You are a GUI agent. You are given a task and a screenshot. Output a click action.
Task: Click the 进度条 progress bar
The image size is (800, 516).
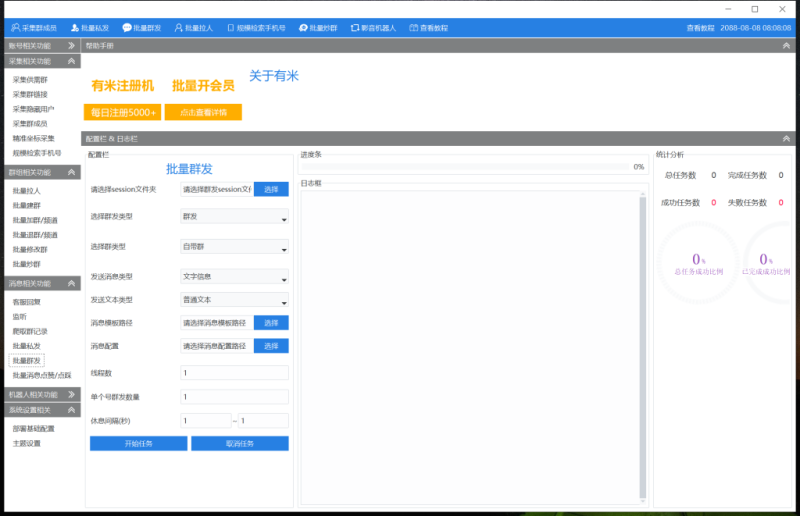click(465, 166)
